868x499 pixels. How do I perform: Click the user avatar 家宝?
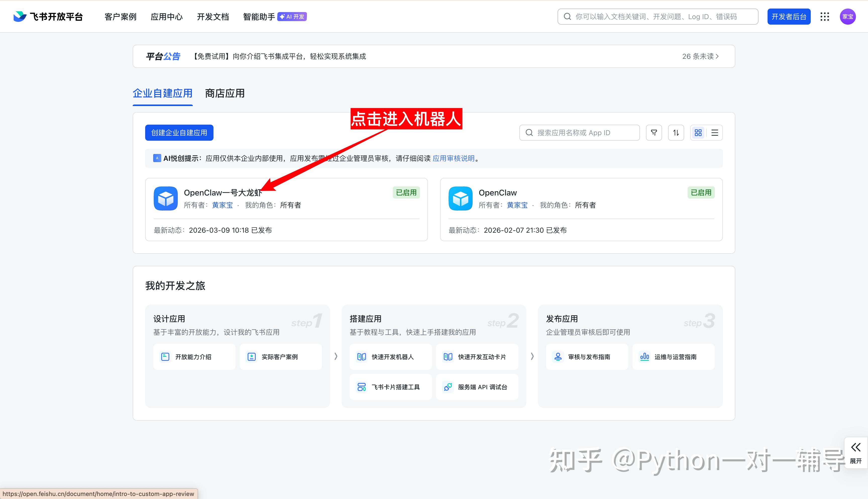847,17
